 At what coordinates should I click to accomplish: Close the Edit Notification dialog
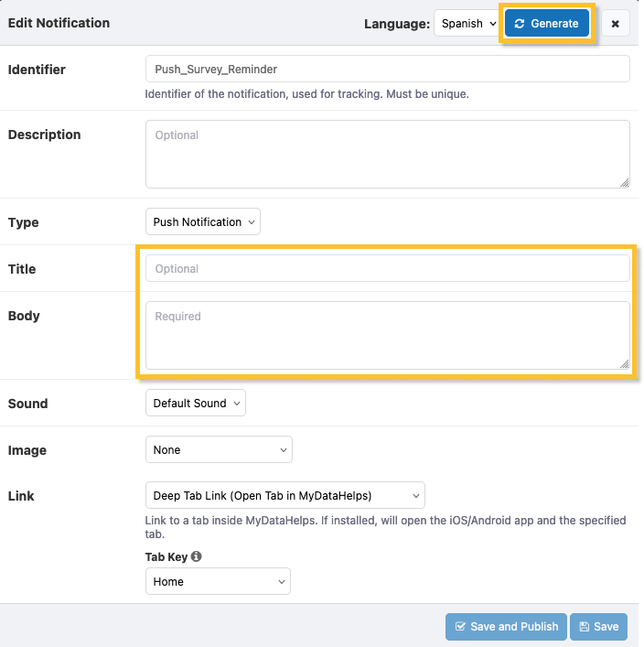click(x=615, y=24)
